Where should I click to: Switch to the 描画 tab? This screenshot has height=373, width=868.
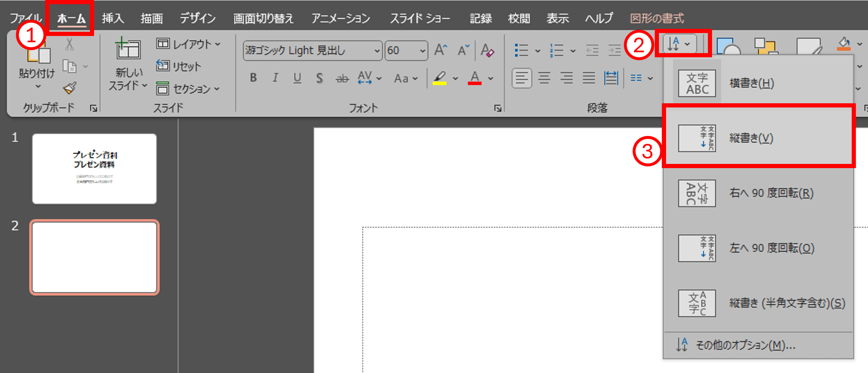click(x=151, y=18)
